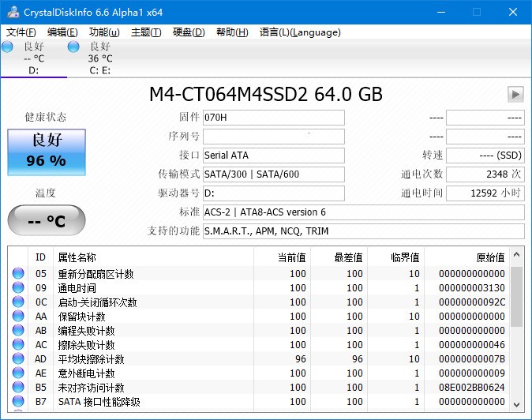Click the status orb for attribute AE
532x420 pixels.
click(x=18, y=373)
